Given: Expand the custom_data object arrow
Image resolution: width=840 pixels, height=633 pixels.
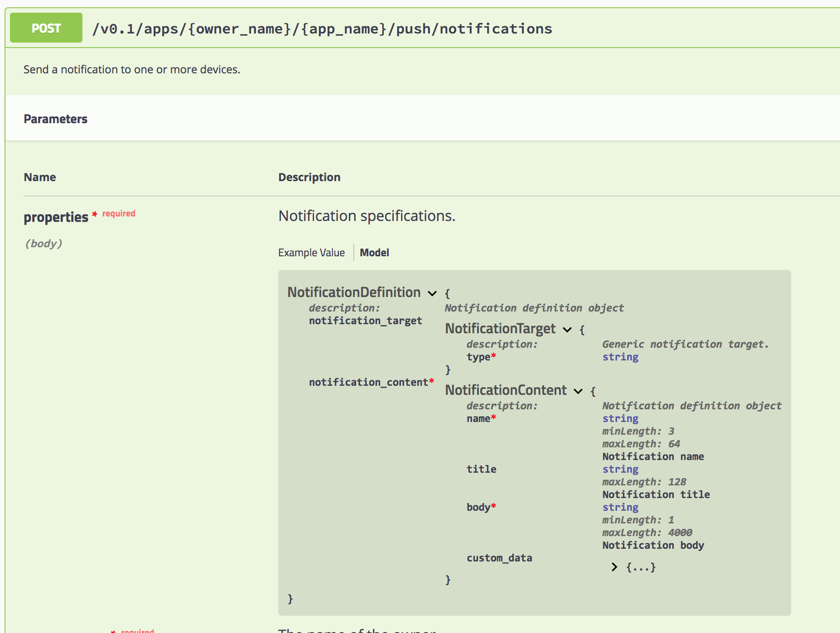Looking at the screenshot, I should coord(615,566).
